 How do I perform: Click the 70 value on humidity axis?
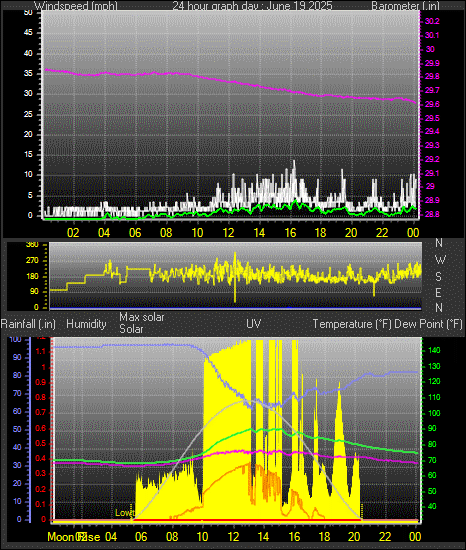pos(17,394)
